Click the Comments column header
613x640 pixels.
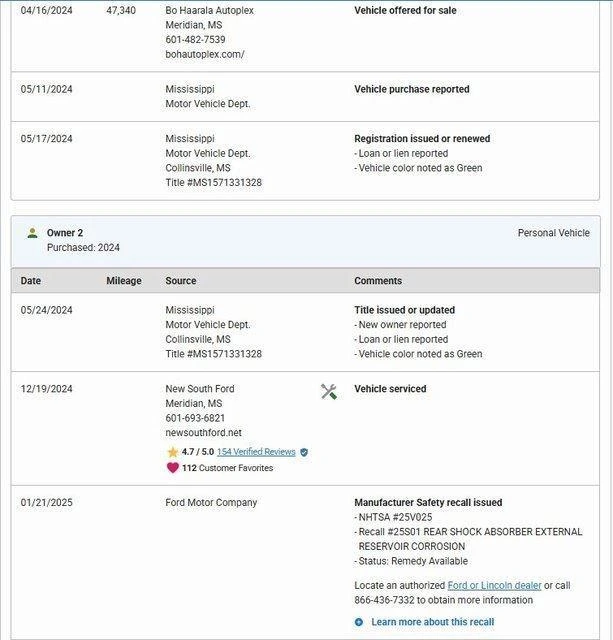pyautogui.click(x=378, y=281)
